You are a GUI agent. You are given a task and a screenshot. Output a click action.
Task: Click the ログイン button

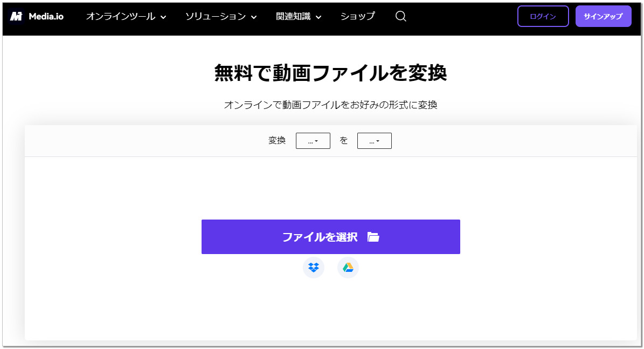point(543,16)
